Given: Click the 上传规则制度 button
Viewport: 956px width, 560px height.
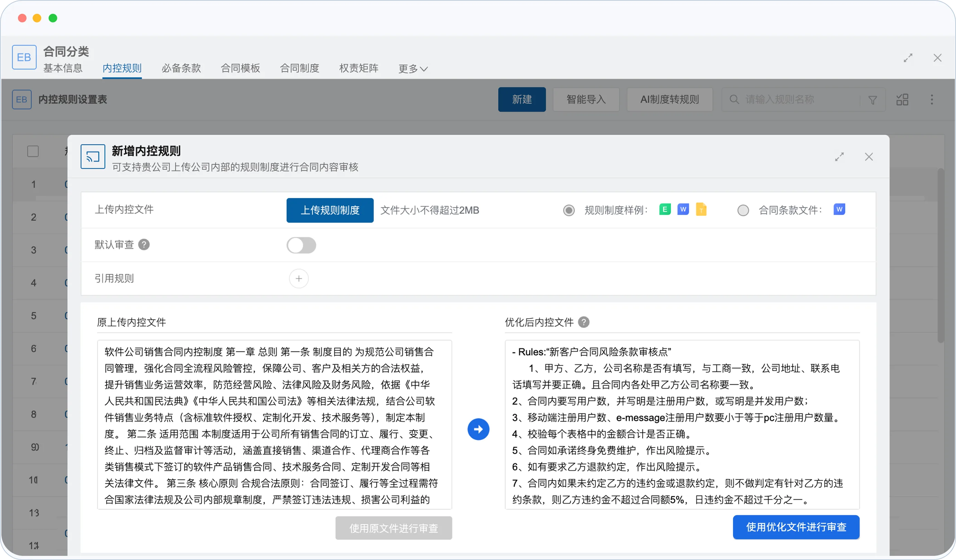Looking at the screenshot, I should (330, 210).
